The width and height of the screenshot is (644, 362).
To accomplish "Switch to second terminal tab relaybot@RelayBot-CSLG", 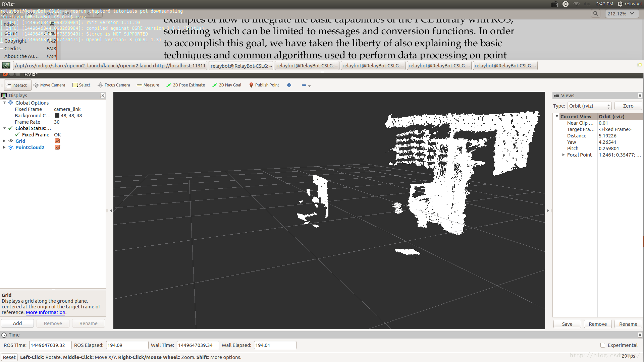I will [241, 66].
